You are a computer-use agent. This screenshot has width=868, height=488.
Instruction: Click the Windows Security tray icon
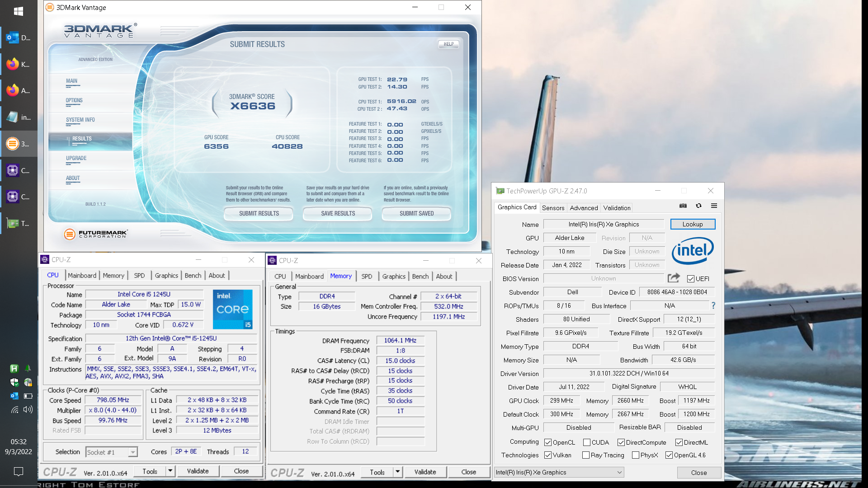pyautogui.click(x=14, y=382)
